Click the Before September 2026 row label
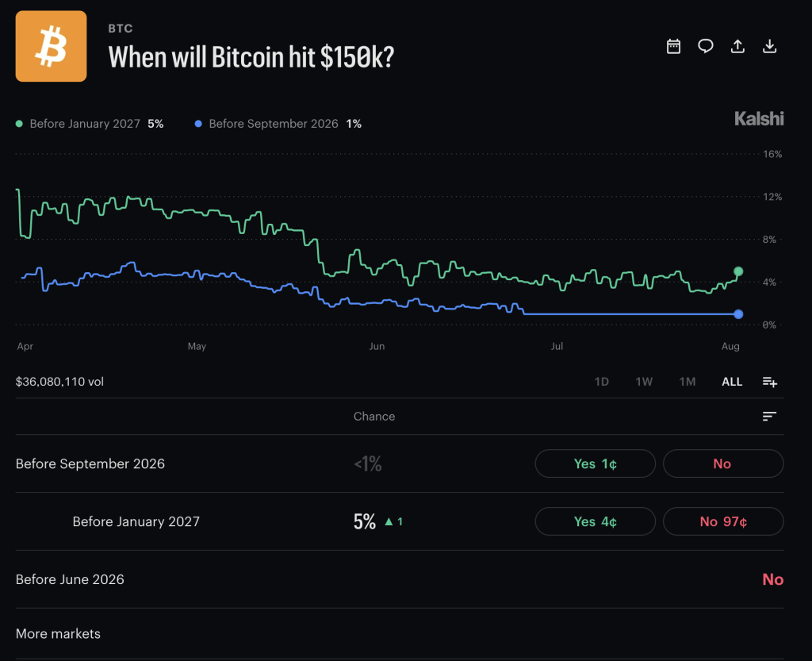This screenshot has width=812, height=661. point(90,463)
